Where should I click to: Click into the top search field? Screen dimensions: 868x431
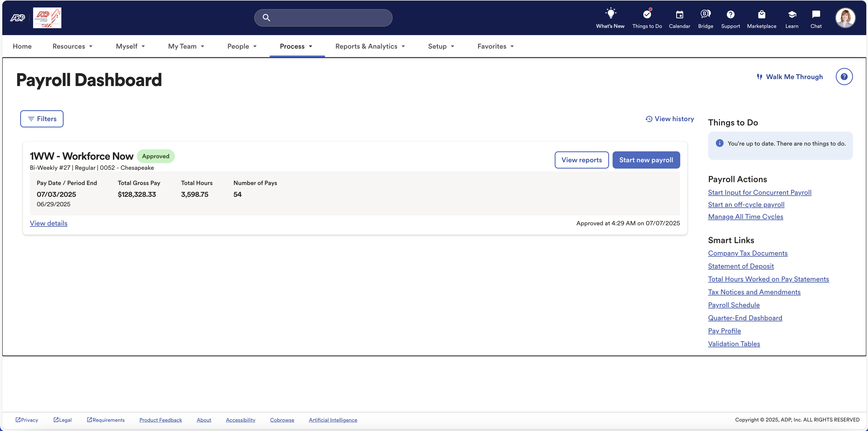329,18
